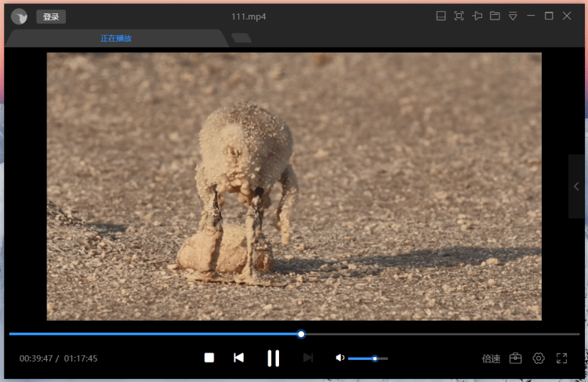Open file via the folder icon
Viewport: 588px width, 382px height.
pyautogui.click(x=495, y=16)
